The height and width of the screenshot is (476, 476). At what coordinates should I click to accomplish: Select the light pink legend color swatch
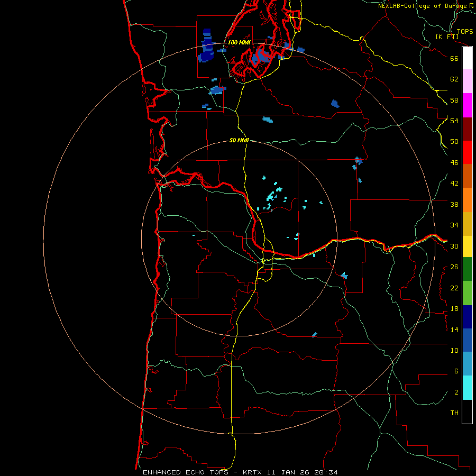467,81
